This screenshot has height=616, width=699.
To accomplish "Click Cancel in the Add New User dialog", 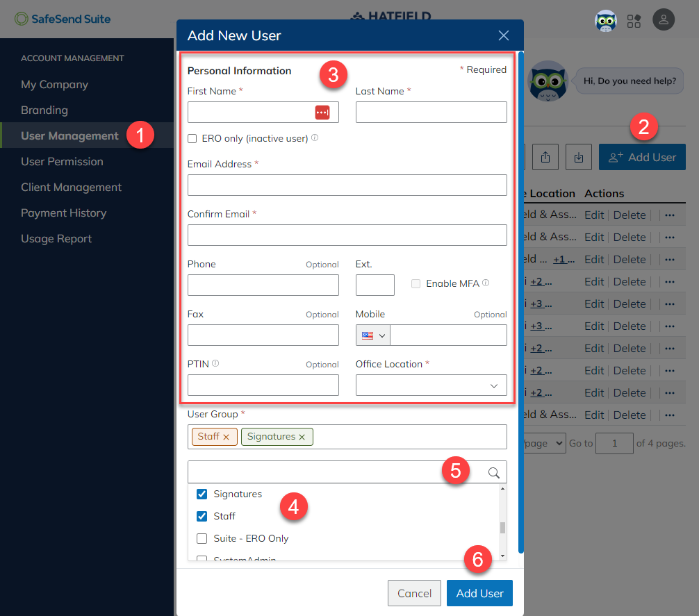I will (414, 593).
